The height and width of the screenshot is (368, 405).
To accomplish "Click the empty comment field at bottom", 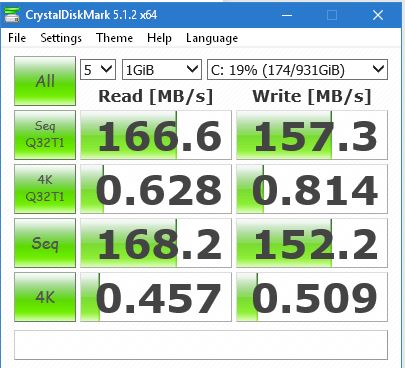I will point(201,345).
